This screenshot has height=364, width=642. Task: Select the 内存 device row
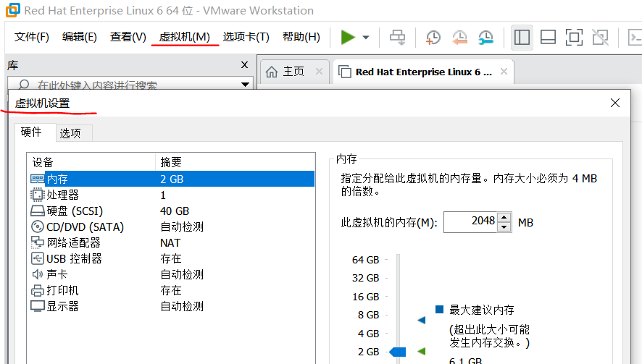(172, 179)
